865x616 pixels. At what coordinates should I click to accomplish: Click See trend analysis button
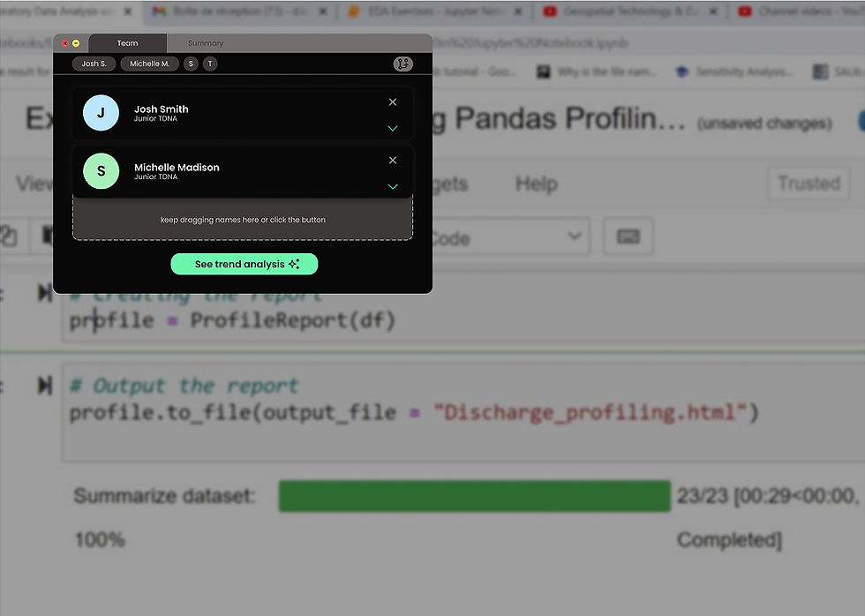tap(244, 264)
